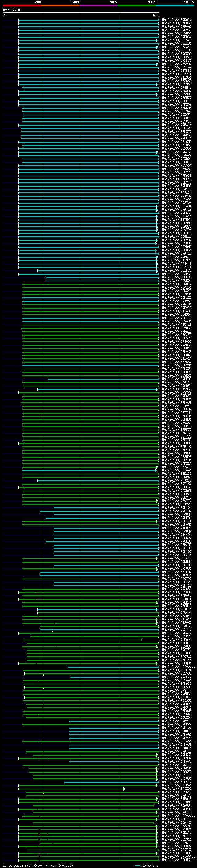Select the AV426619 query name label
The image size is (197, 868).
(11, 10)
